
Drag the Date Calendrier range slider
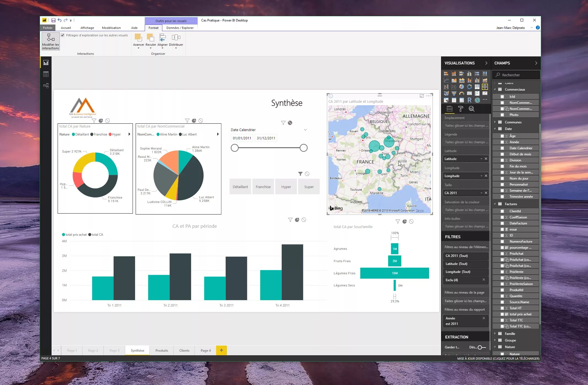point(235,147)
